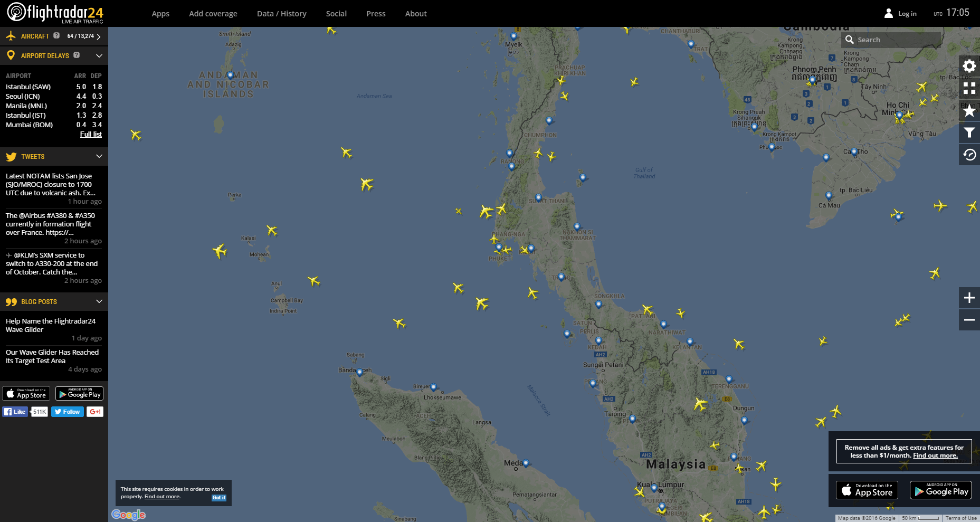Click Got it on cookie notice
Screen dimensions: 980x522
coord(219,497)
